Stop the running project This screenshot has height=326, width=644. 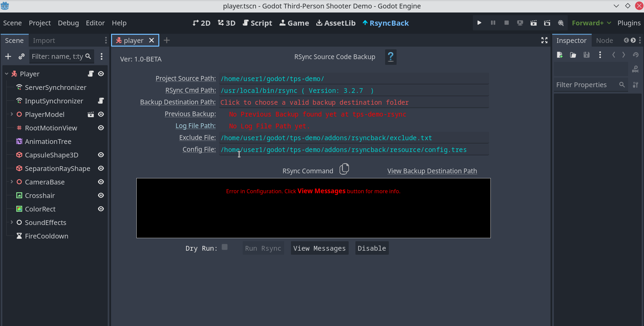click(x=506, y=23)
